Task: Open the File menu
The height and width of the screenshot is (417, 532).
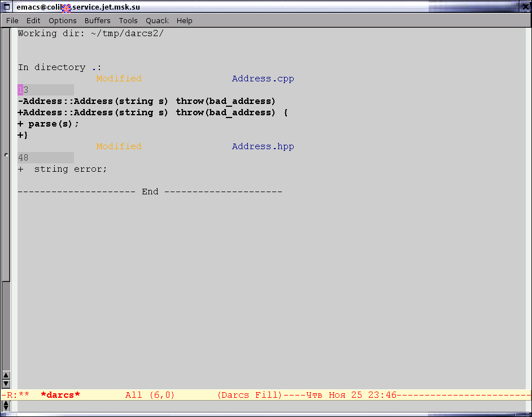Action: click(x=12, y=20)
